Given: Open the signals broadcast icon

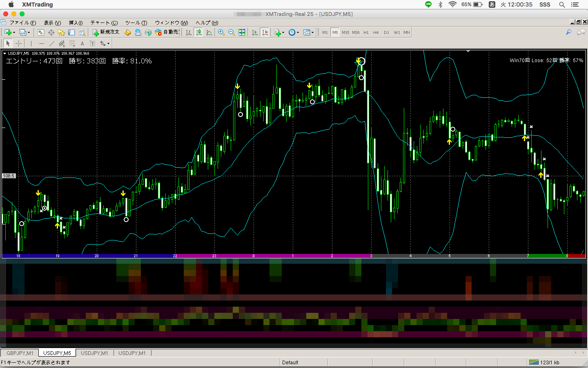Looking at the screenshot, I should [148, 32].
